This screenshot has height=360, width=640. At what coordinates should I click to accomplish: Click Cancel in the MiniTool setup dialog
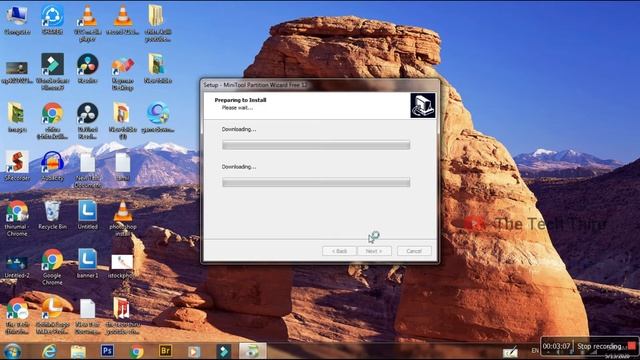click(414, 251)
